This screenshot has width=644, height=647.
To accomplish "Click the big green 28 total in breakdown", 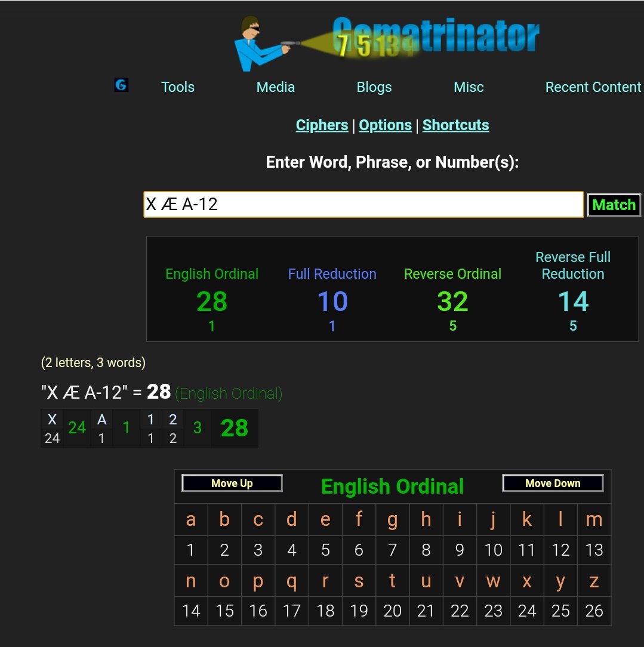I will (235, 428).
